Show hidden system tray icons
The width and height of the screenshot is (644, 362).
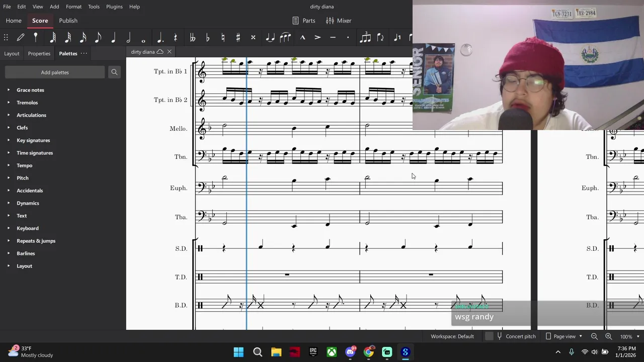557,352
